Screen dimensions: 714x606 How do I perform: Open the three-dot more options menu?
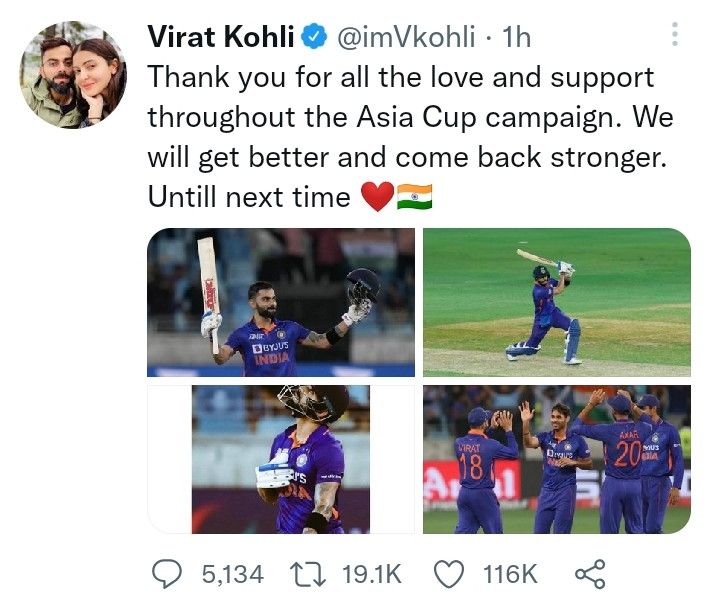pyautogui.click(x=676, y=37)
